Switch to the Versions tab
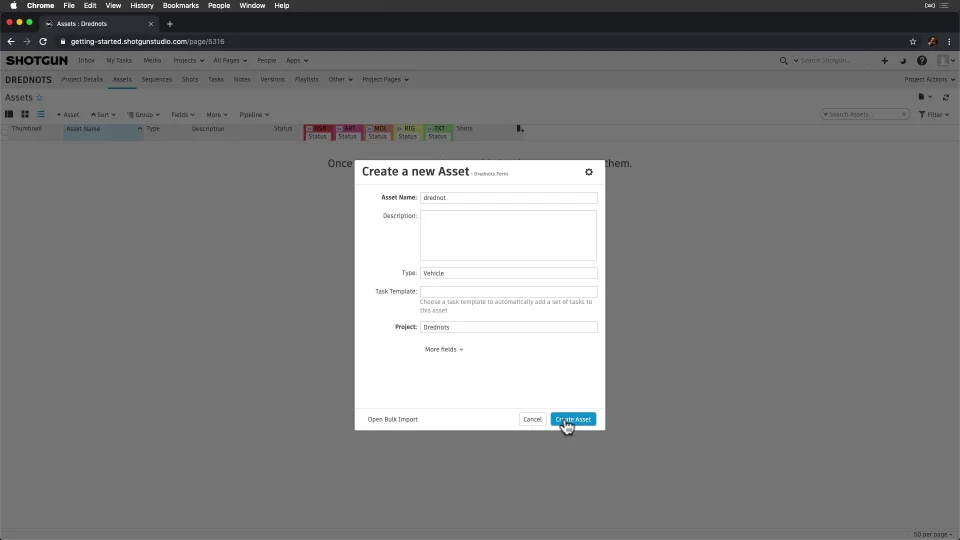 point(272,80)
